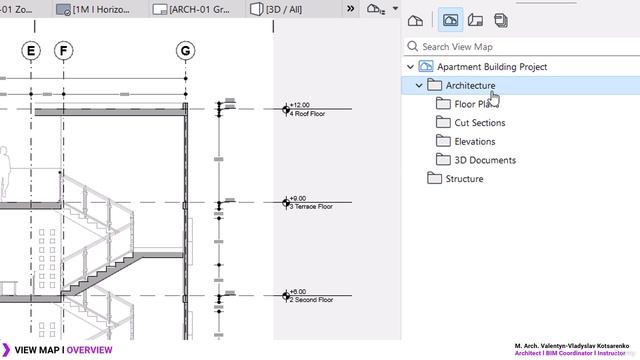Collapse the Architecture folder chevron

point(419,85)
